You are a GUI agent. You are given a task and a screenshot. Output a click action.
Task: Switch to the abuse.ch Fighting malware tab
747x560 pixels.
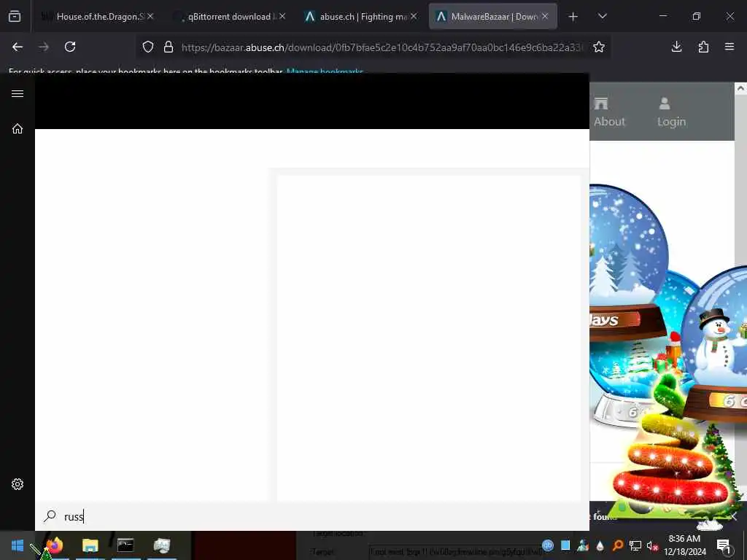pyautogui.click(x=360, y=17)
